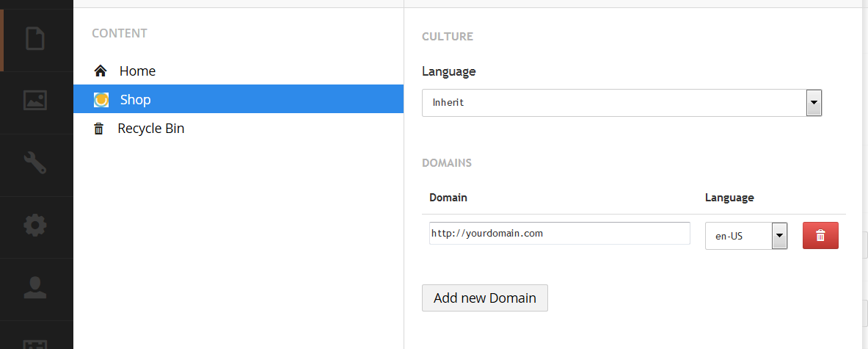Open the Inherit language dropdown

coord(621,103)
